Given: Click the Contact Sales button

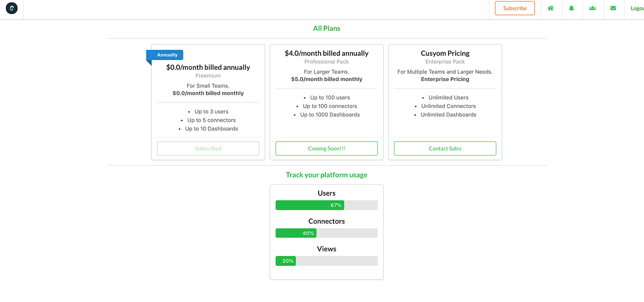Looking at the screenshot, I should click(445, 148).
